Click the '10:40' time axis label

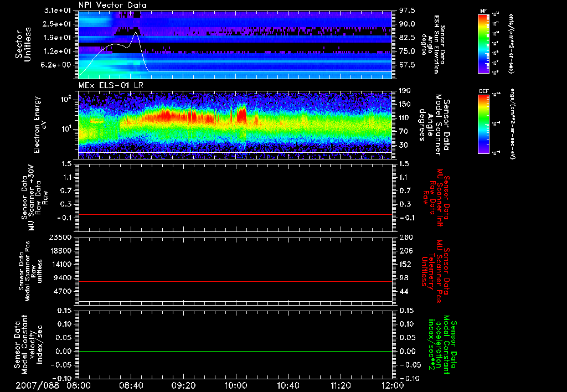pyautogui.click(x=288, y=385)
